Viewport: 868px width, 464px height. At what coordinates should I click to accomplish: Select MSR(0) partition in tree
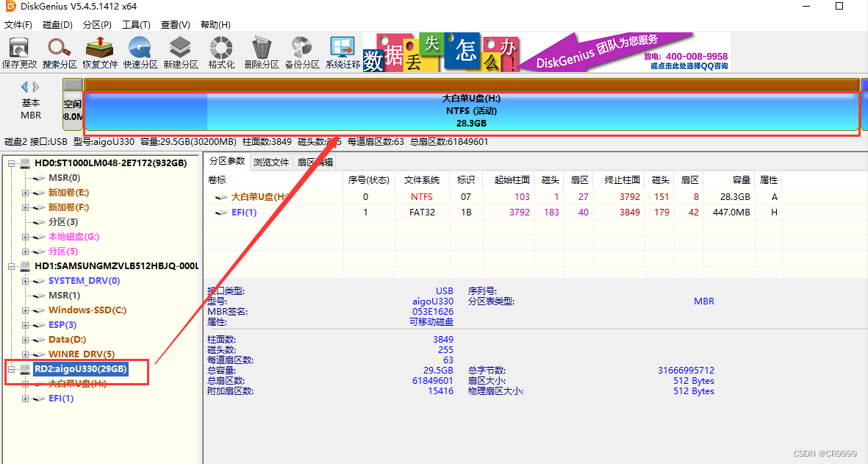64,178
